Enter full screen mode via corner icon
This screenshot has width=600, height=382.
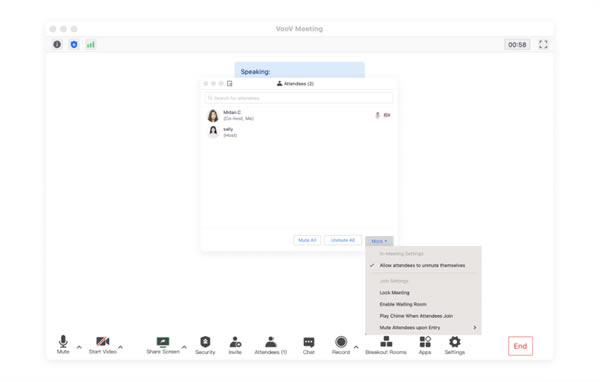click(543, 44)
